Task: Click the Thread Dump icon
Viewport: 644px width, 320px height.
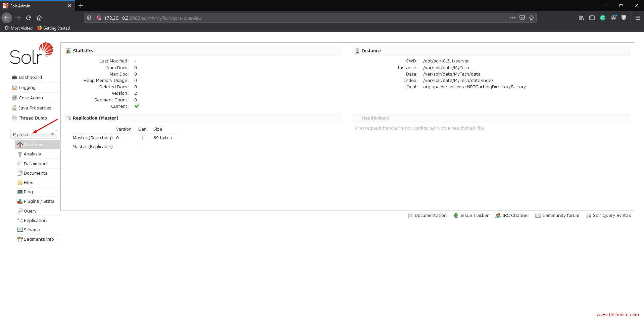Action: click(14, 118)
